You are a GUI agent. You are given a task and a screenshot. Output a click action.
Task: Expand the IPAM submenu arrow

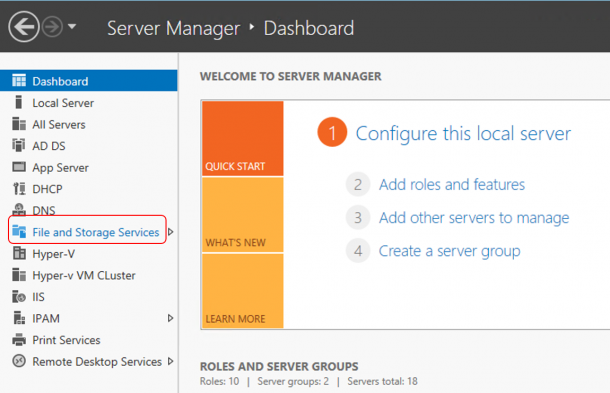[170, 318]
